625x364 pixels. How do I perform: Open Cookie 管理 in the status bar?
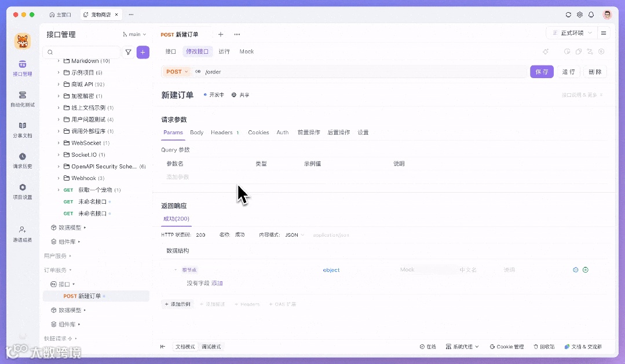click(x=507, y=347)
